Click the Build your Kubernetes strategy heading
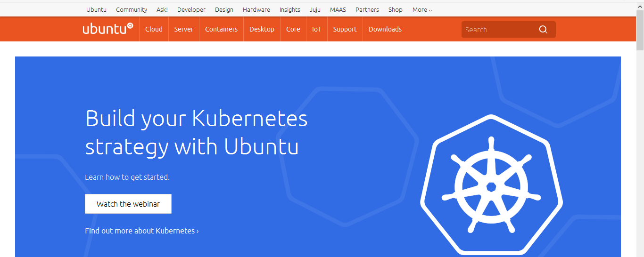Viewport: 644px width, 257px height. [x=196, y=132]
